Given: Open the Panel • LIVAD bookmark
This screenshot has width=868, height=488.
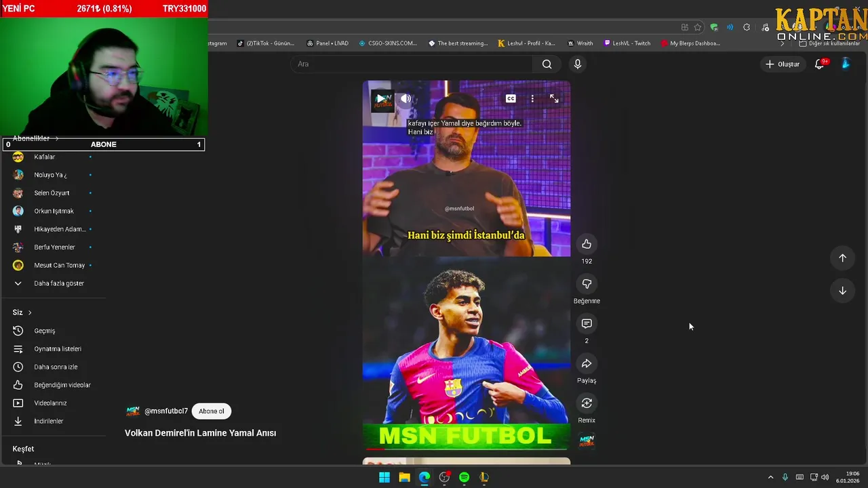Looking at the screenshot, I should tap(328, 43).
